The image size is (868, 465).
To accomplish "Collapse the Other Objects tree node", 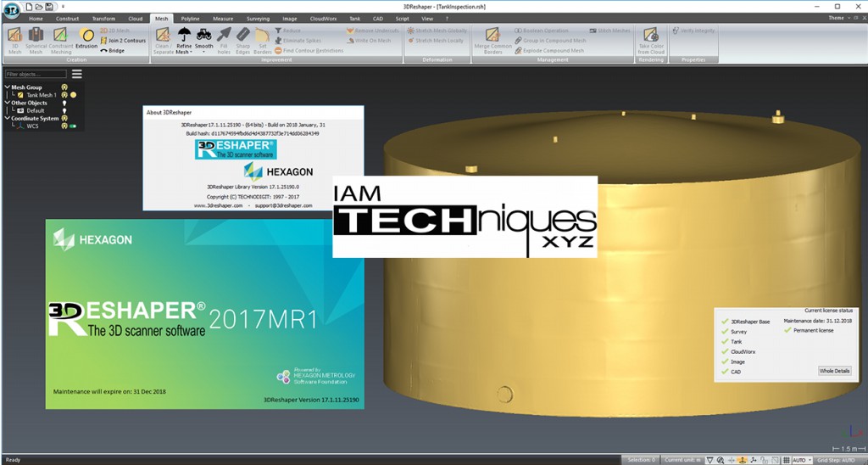I will coord(7,103).
